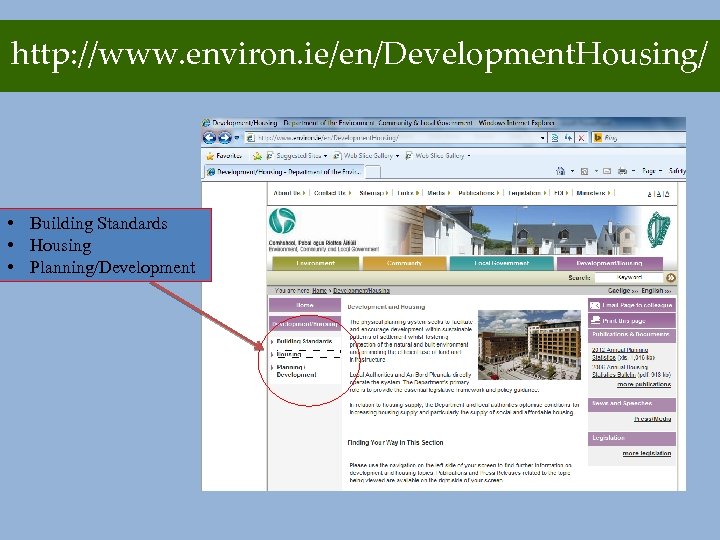Open Planning/Development in the sidebar menu
The height and width of the screenshot is (540, 720).
point(296,371)
